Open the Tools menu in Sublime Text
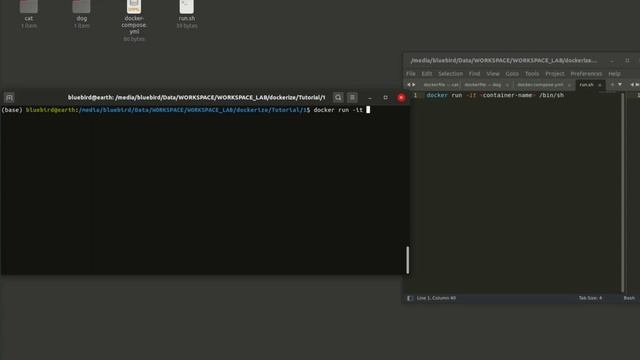The image size is (640, 360). click(x=532, y=74)
